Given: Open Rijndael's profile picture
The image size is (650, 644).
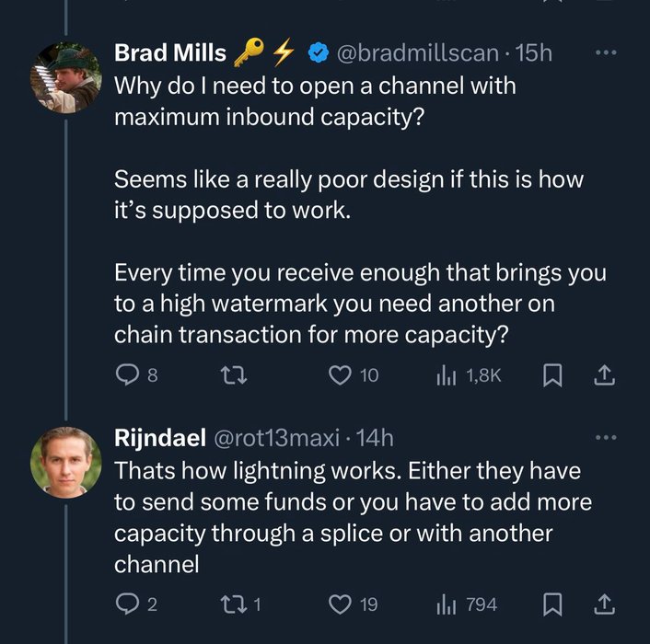Looking at the screenshot, I should (65, 462).
